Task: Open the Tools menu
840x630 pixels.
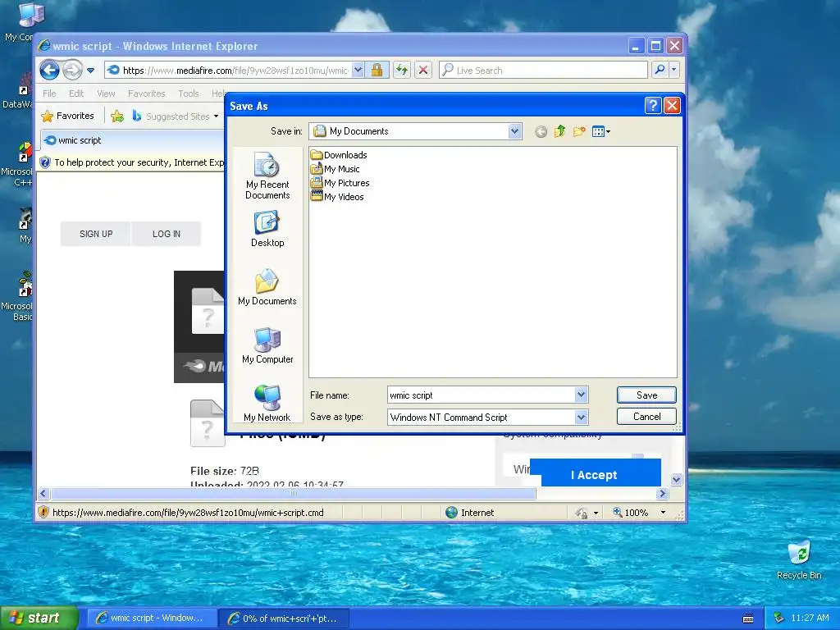Action: 188,94
